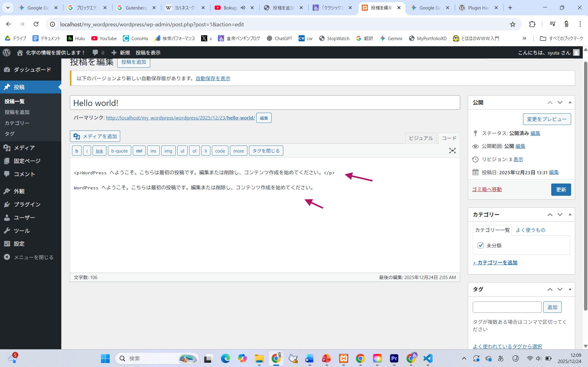Click the syuta user avatar icon

576,53
